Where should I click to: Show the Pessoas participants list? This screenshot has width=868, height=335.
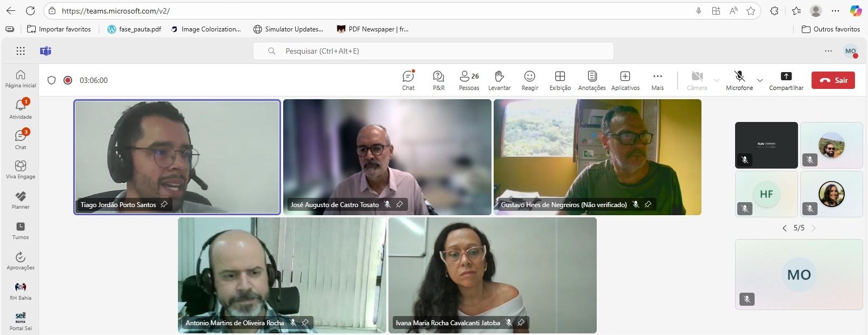click(469, 80)
